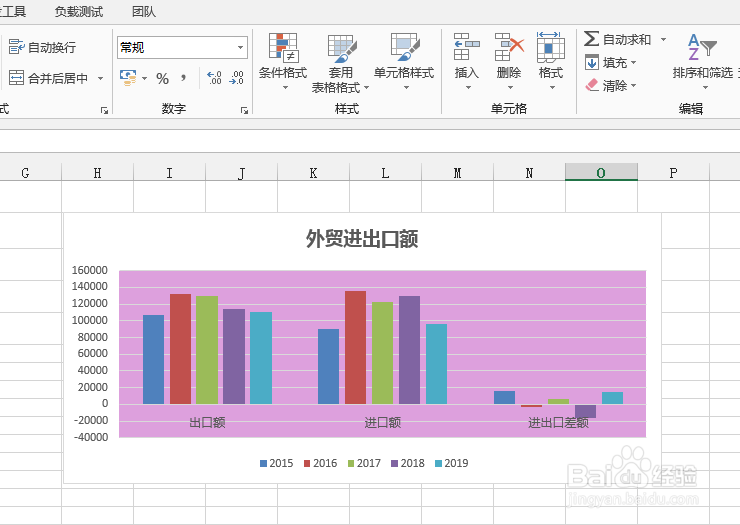Click the formula bar input area

tap(370, 141)
